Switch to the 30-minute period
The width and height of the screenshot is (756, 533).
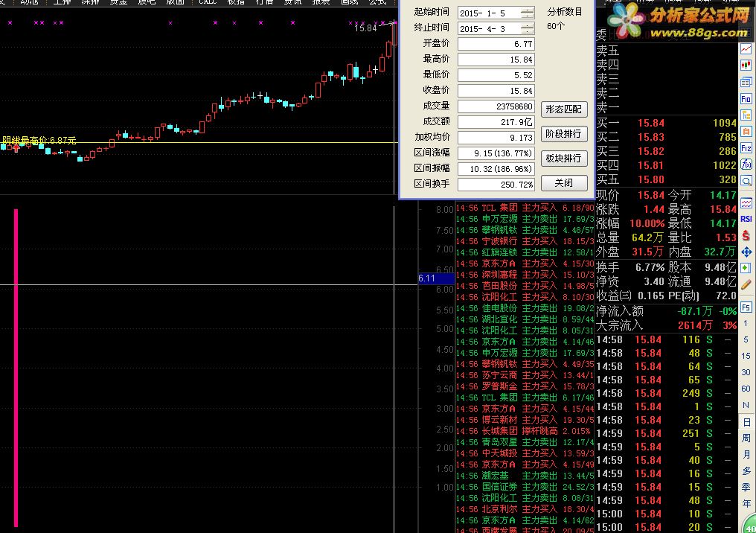point(746,372)
